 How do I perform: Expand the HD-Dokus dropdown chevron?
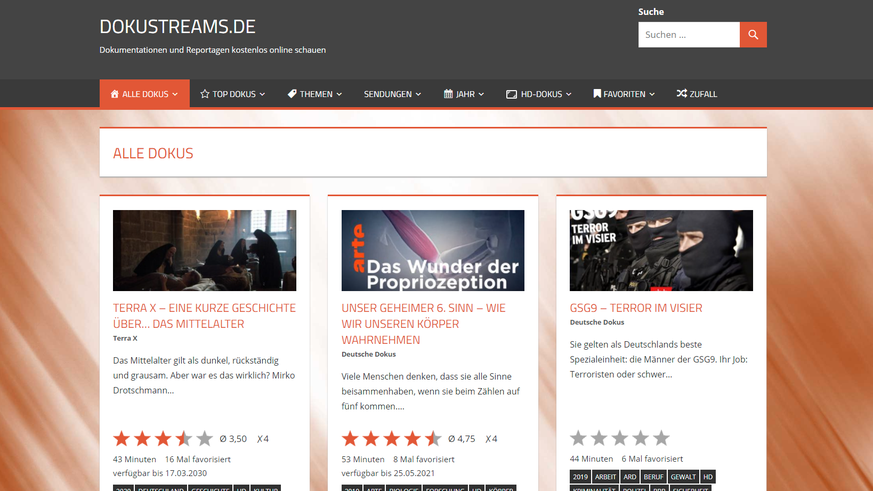click(x=568, y=95)
